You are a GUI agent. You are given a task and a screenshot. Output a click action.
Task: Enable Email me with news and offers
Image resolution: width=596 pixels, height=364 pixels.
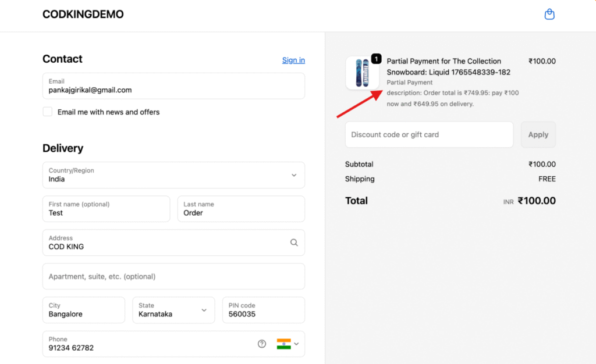48,112
